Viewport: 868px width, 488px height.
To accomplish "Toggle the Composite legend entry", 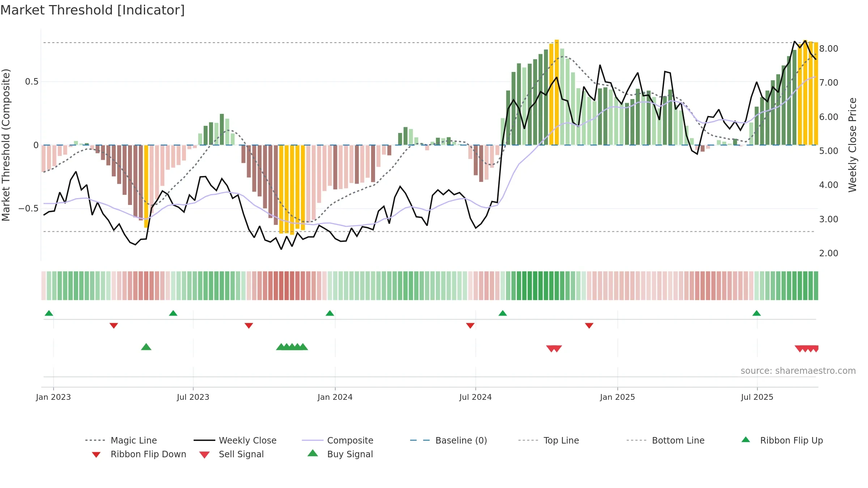I will click(338, 440).
